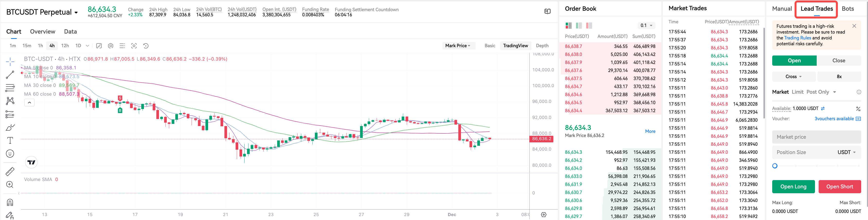
Task: Switch to the Overview tab
Action: (x=43, y=31)
